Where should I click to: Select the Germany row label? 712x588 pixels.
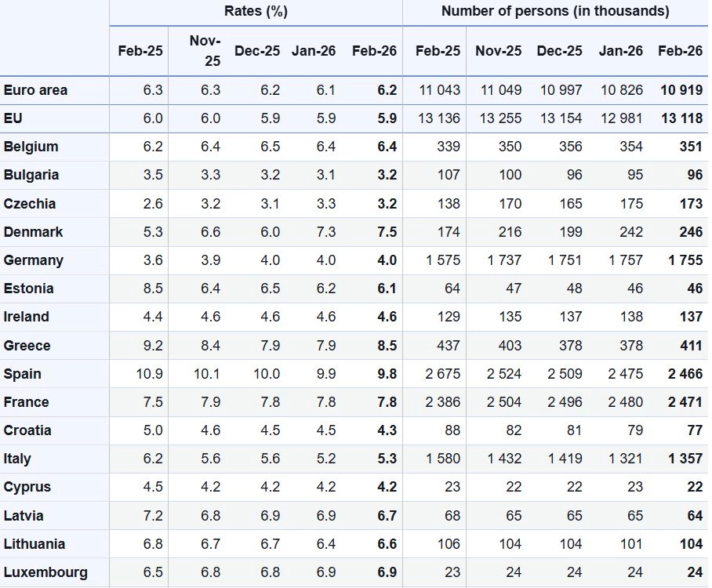[33, 260]
